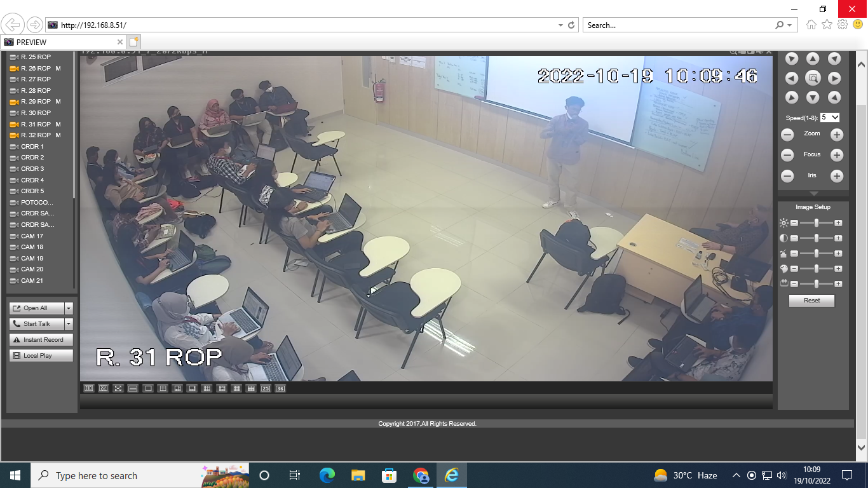Click brightness plus button in Image Setup
The width and height of the screenshot is (868, 488).
click(838, 223)
